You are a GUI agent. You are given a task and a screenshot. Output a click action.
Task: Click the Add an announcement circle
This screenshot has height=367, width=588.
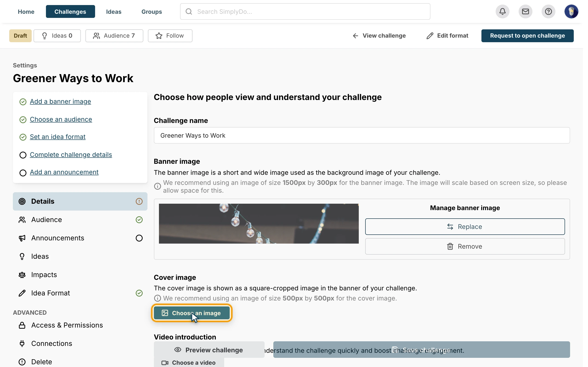(x=23, y=172)
